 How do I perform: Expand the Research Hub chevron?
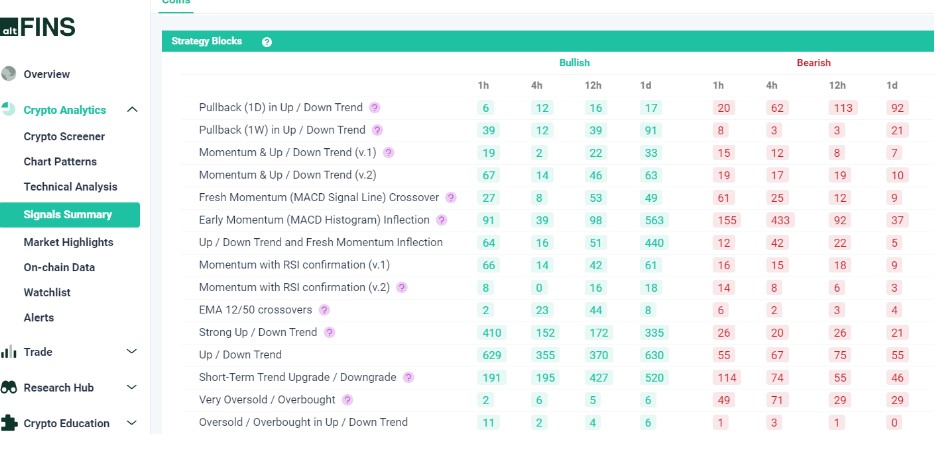coord(132,388)
